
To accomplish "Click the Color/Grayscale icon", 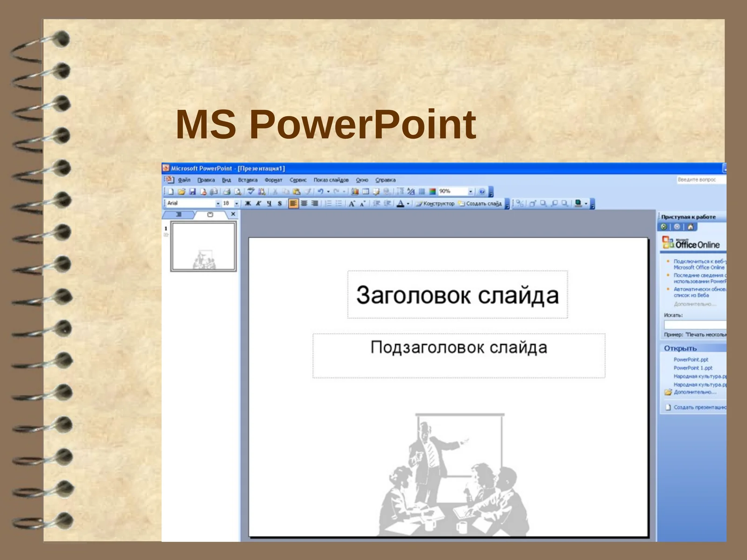I will 432,191.
